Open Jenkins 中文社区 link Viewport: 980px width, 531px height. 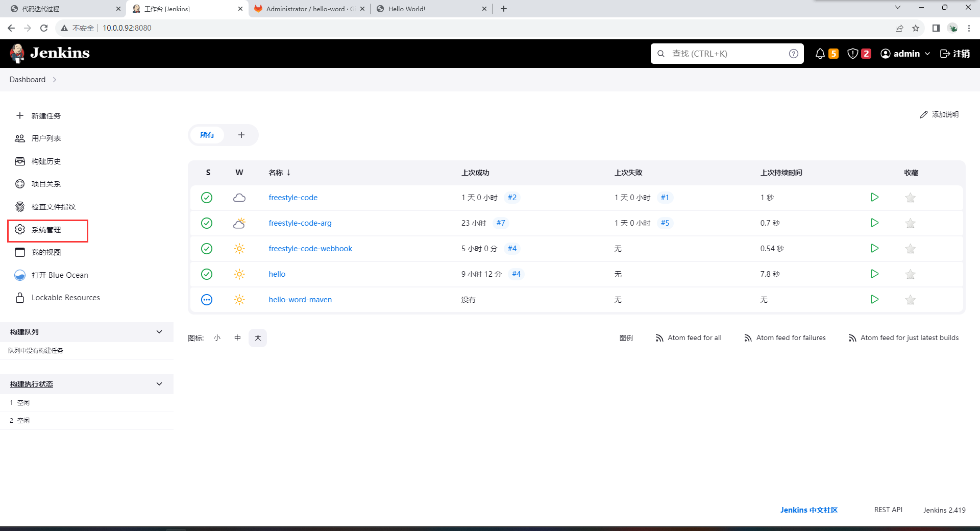point(809,510)
